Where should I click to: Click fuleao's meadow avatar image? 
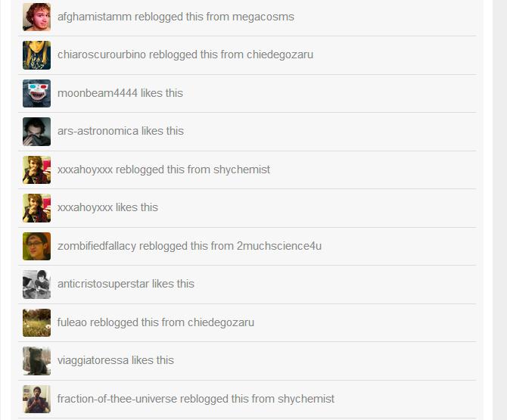pyautogui.click(x=36, y=322)
